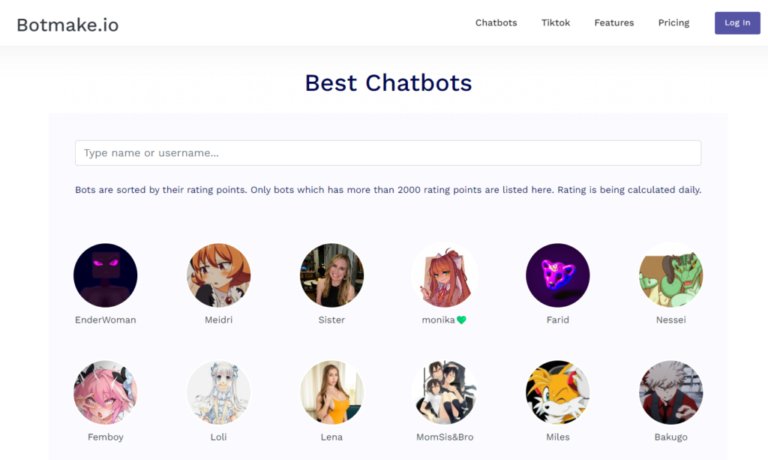Open the monika chatbot avatar
Image resolution: width=768 pixels, height=460 pixels.
tap(445, 275)
